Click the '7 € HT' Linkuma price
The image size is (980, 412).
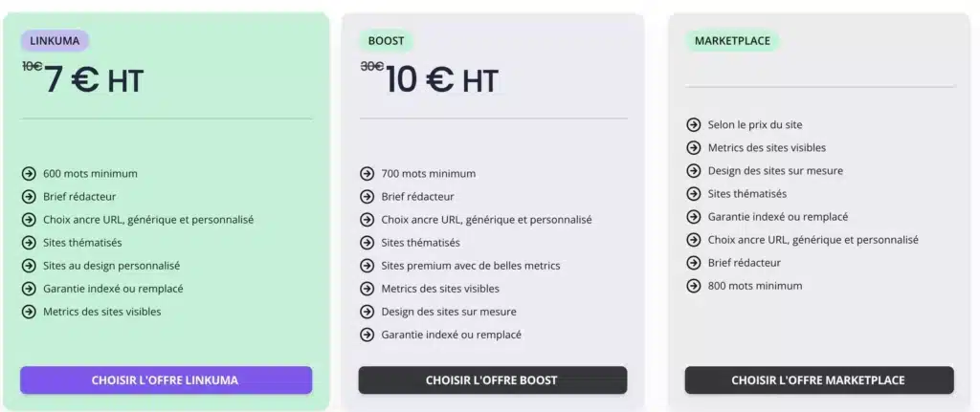coord(94,81)
